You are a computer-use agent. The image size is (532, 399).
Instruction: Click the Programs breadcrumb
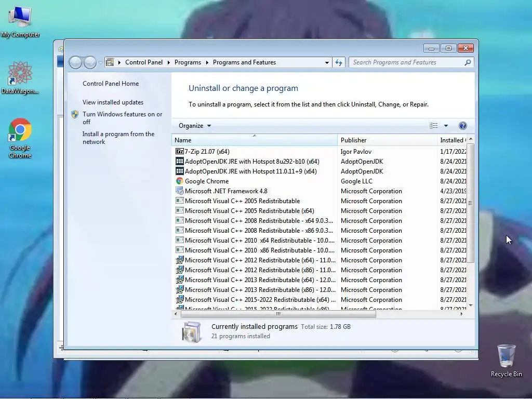coord(188,62)
